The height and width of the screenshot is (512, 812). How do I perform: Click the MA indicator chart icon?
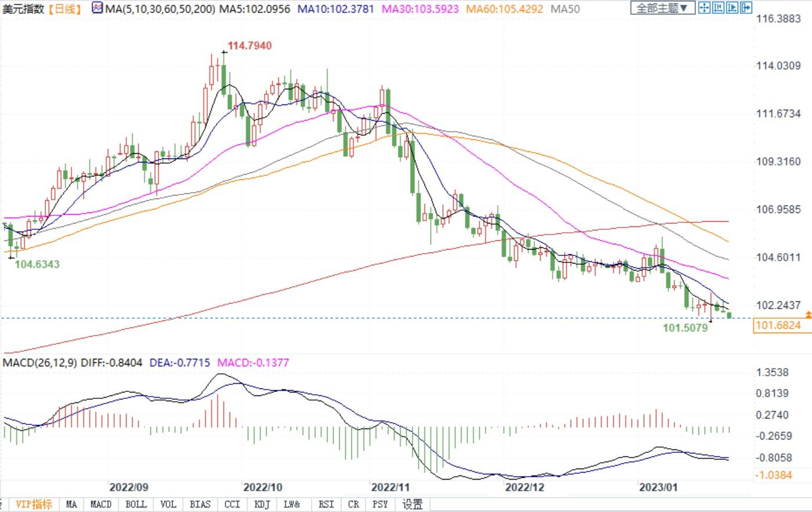97,8
